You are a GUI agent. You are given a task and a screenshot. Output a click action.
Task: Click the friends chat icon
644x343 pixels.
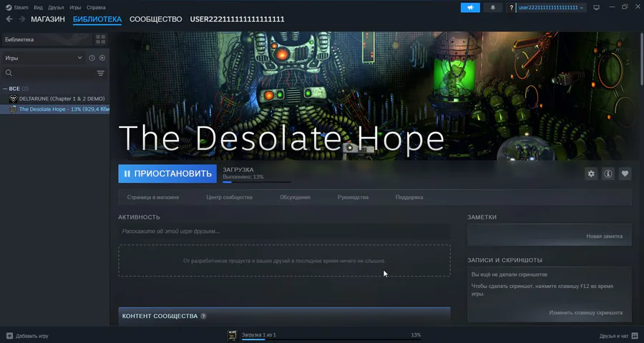click(x=634, y=336)
